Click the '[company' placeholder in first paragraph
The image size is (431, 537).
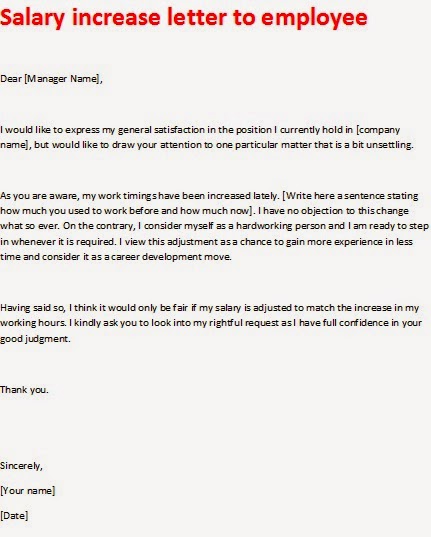click(378, 130)
